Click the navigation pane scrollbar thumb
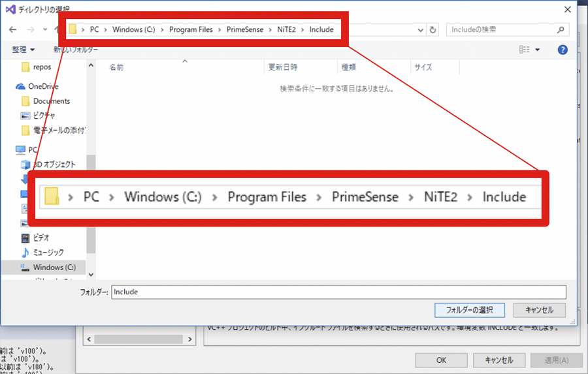Screen dimensions: 588x374 tap(91, 240)
